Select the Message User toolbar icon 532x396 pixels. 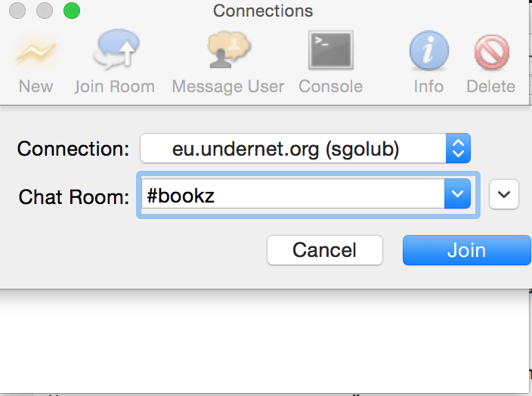[x=227, y=52]
